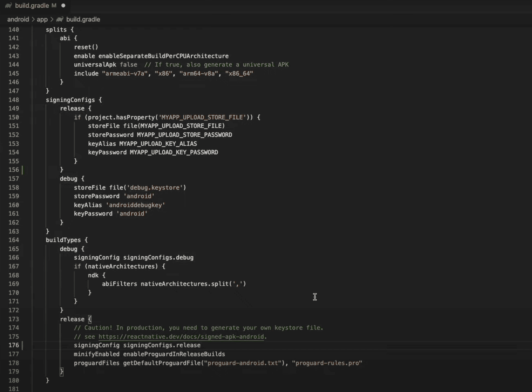This screenshot has height=392, width=532.
Task: Click the word universalApk on line 144
Action: [95, 64]
